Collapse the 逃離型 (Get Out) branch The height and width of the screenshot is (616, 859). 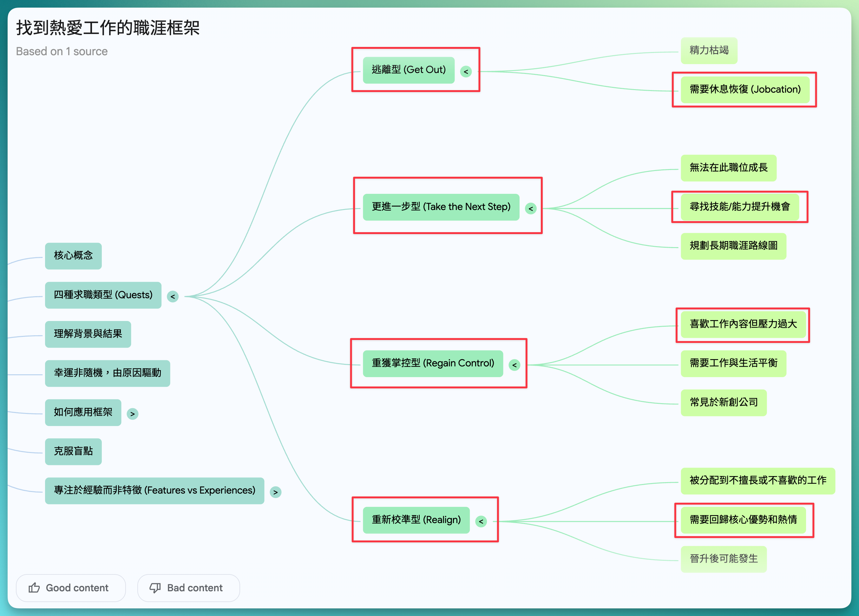pyautogui.click(x=466, y=72)
